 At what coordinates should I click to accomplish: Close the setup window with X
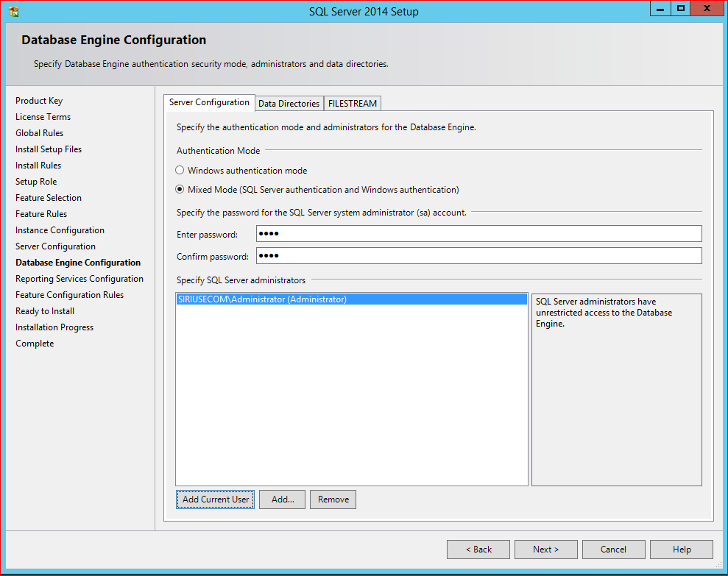pos(707,9)
